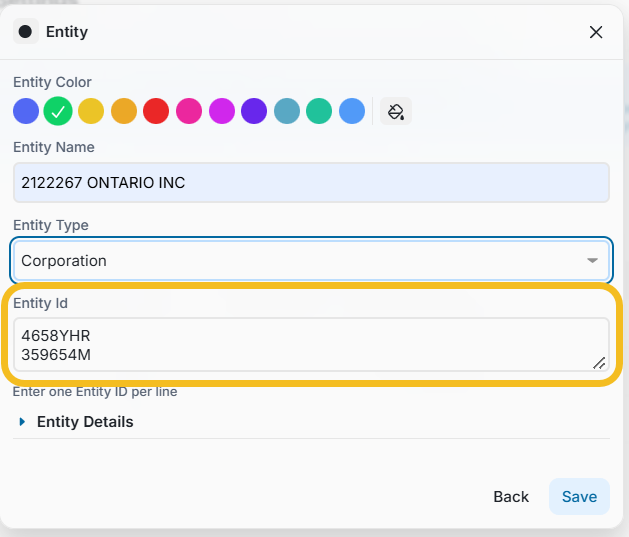Choose the orange entity color
Image resolution: width=629 pixels, height=537 pixels.
pos(124,111)
